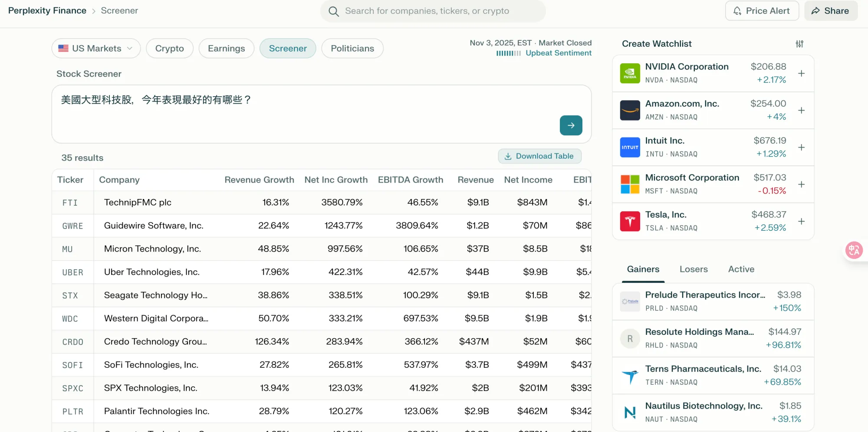Click into the stock screener query box
The image size is (868, 432).
pos(321,114)
